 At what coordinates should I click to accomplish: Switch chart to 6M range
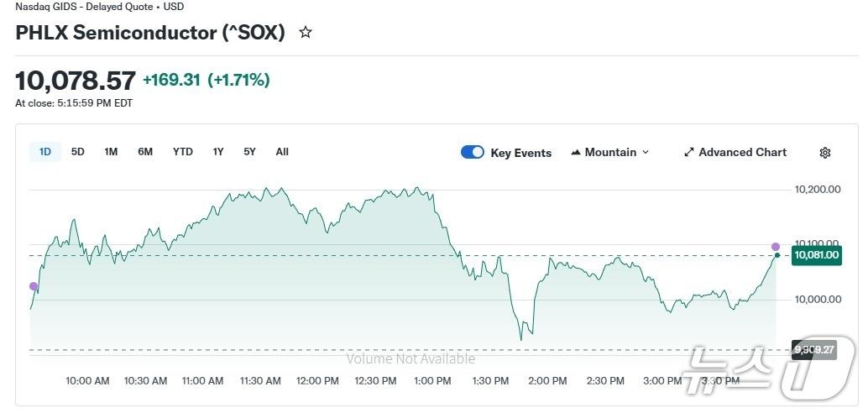pyautogui.click(x=145, y=152)
